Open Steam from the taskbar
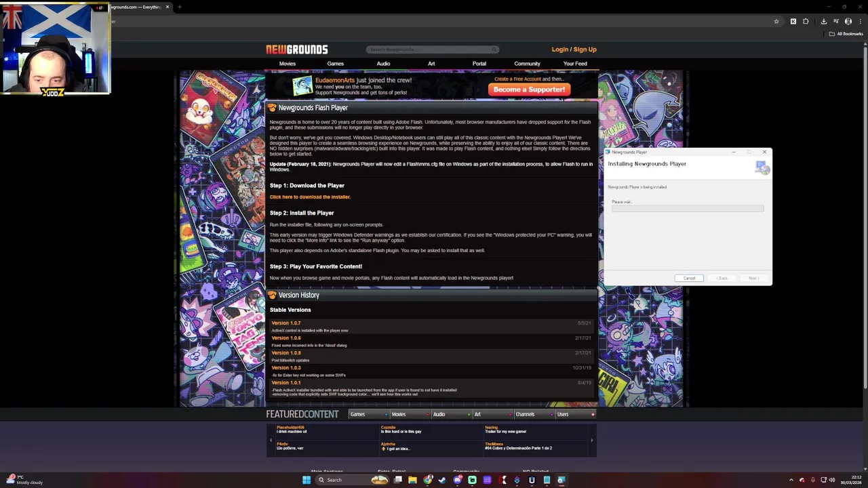Image resolution: width=868 pixels, height=488 pixels. [x=442, y=480]
